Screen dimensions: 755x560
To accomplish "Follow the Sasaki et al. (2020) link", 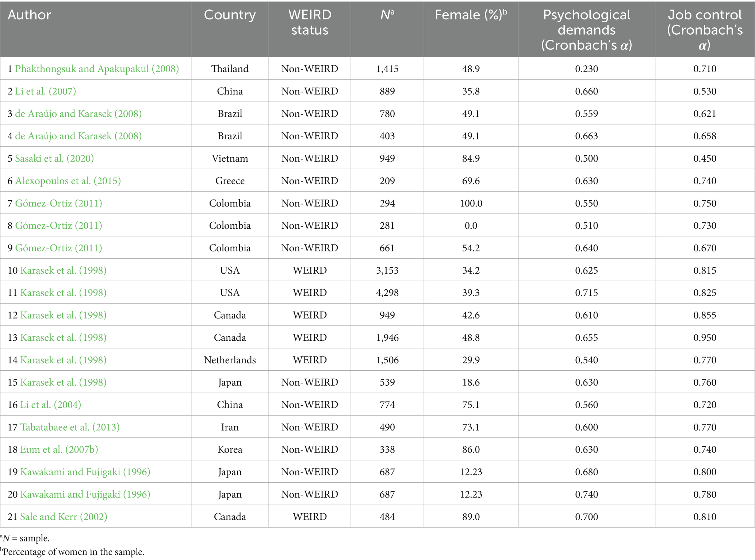I will point(54,158).
